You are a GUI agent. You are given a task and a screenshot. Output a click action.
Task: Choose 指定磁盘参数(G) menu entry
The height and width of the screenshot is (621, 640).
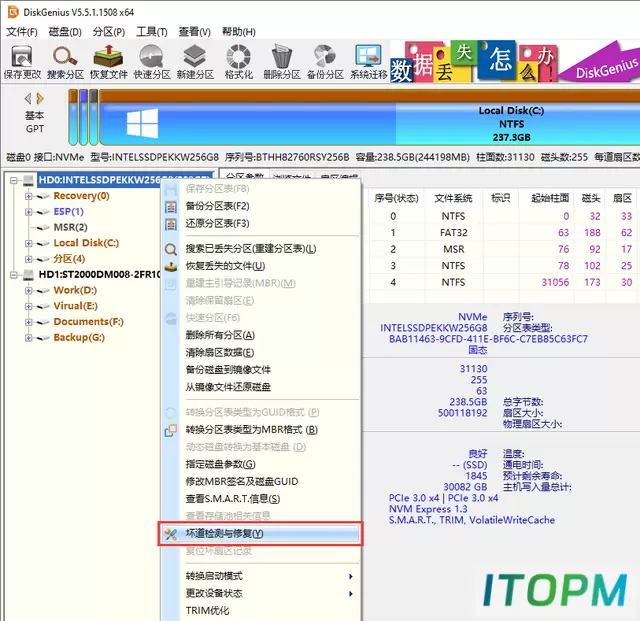tap(220, 464)
